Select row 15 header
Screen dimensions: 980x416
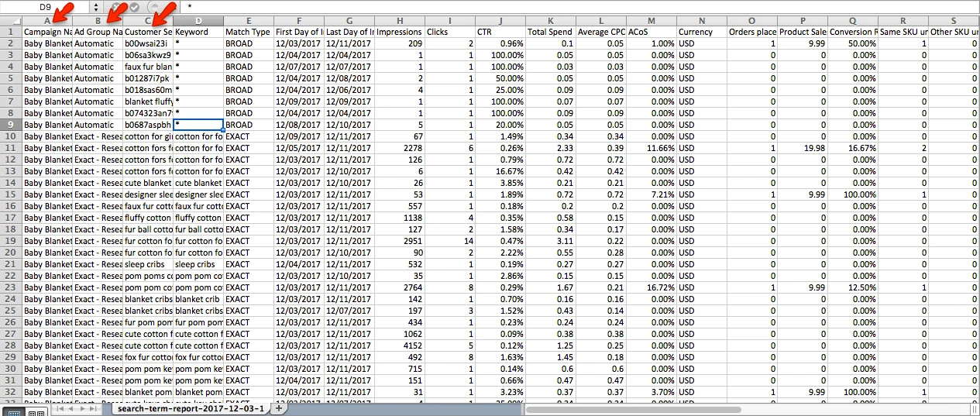click(11, 194)
